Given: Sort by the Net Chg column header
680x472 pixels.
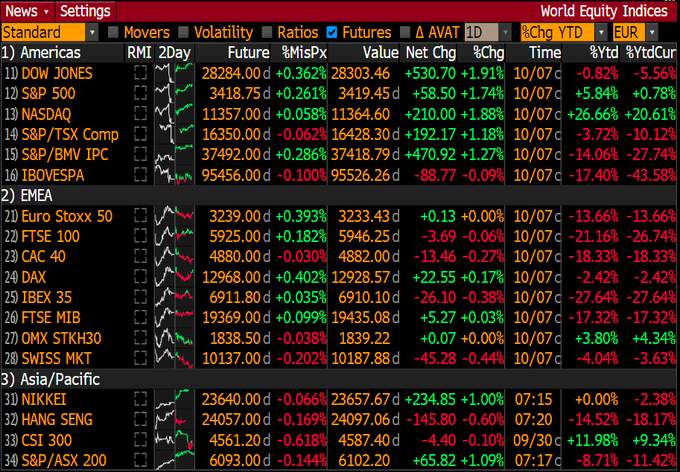Looking at the screenshot, I should (431, 53).
